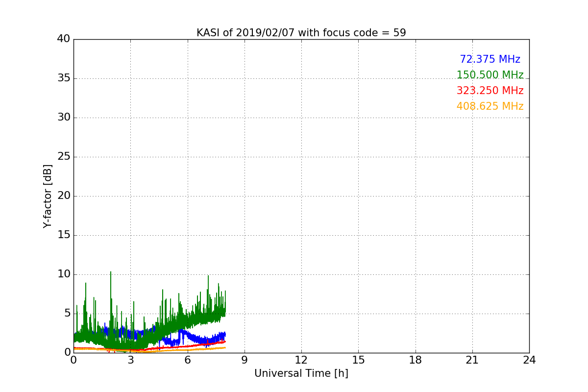
Task: Click the x-axis tick label 6
Action: click(x=188, y=360)
